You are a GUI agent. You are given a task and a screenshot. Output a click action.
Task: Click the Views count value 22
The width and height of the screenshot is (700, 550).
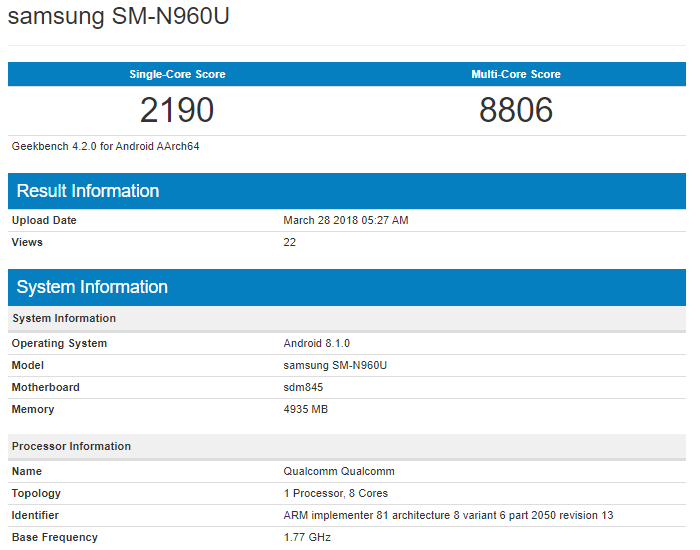[290, 242]
